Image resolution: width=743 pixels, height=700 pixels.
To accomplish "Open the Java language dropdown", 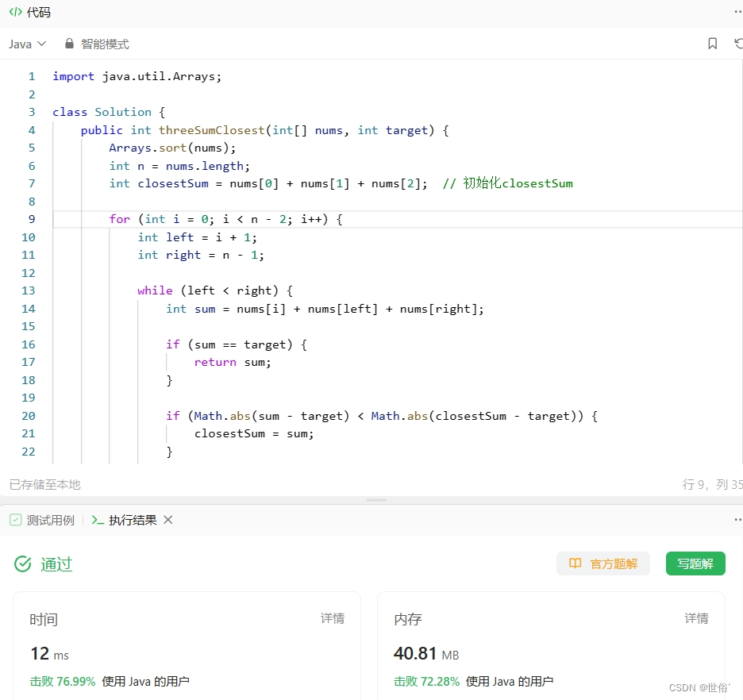I will pos(27,44).
